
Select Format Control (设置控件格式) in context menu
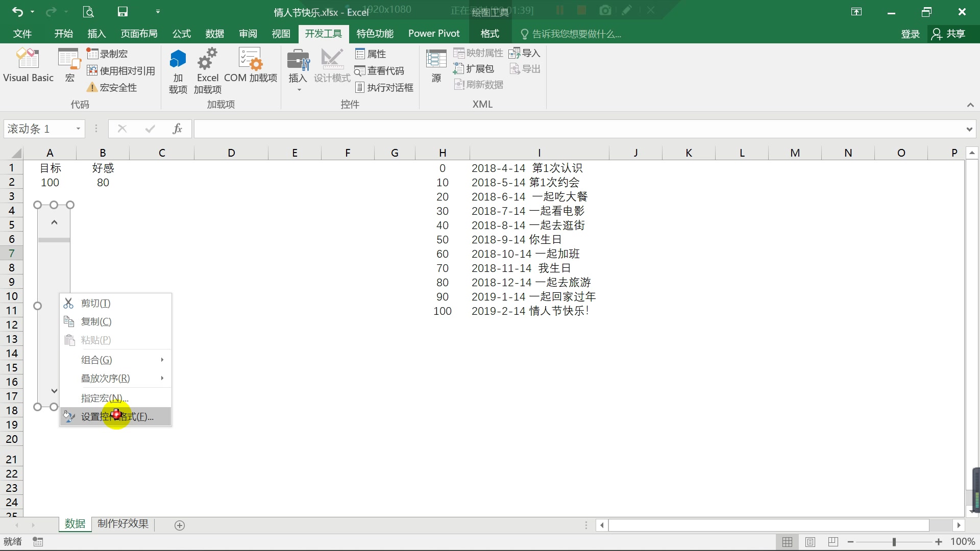coord(117,417)
